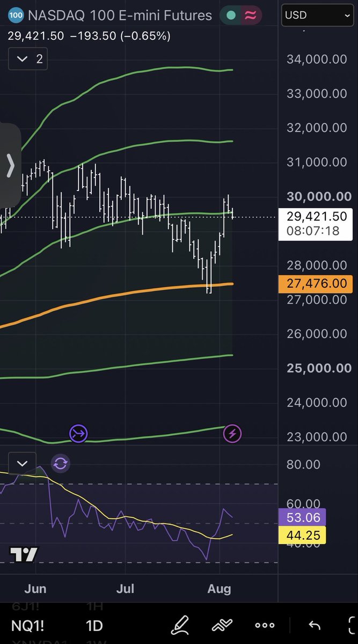Tap the current price label 29,421.50
Viewport: 358px width, 644px height.
(x=316, y=216)
